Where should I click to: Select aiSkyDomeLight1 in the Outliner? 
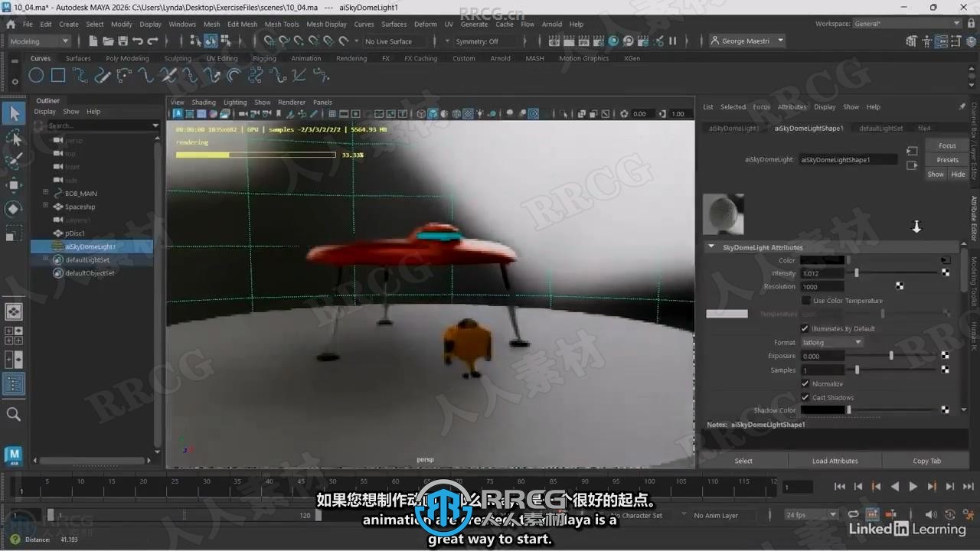(x=92, y=246)
